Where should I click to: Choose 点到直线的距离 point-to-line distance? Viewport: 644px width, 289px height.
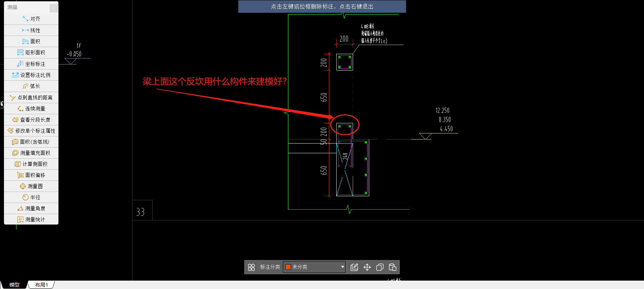[x=31, y=97]
